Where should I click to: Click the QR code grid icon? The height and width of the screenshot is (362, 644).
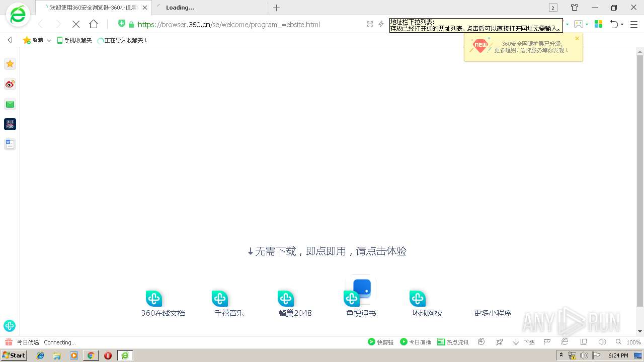[x=370, y=24]
